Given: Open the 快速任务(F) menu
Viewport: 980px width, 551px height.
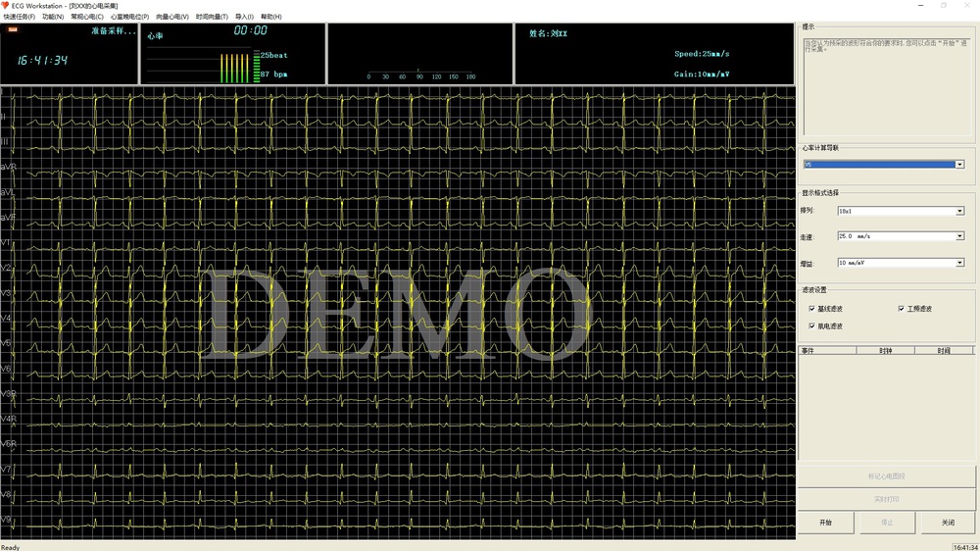Looking at the screenshot, I should coord(19,17).
